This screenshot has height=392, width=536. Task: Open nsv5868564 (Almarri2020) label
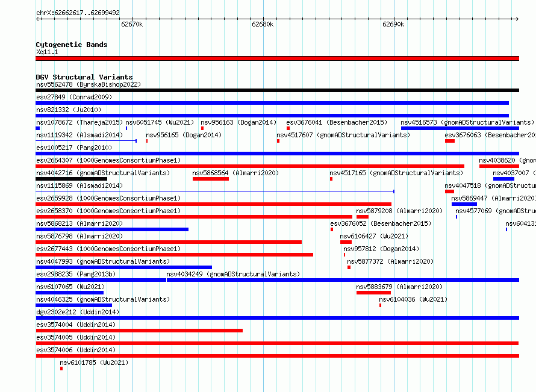tap(235, 173)
